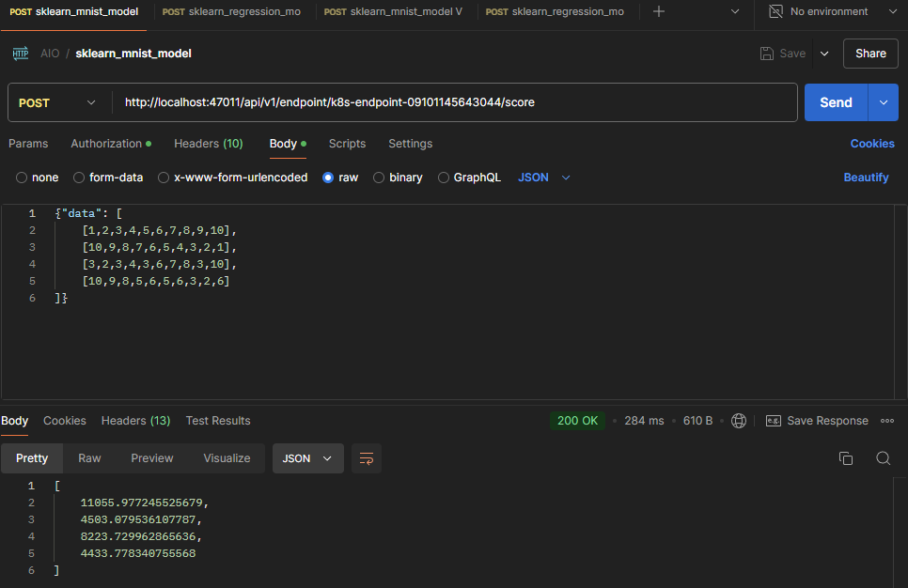The width and height of the screenshot is (908, 588).
Task: Click the HTTP request type icon
Action: (x=21, y=54)
